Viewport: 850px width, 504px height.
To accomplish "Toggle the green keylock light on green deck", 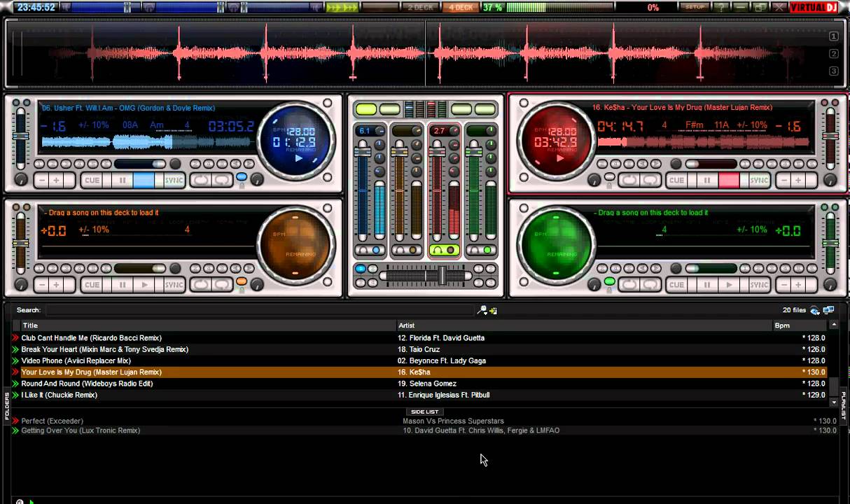I will pyautogui.click(x=610, y=281).
